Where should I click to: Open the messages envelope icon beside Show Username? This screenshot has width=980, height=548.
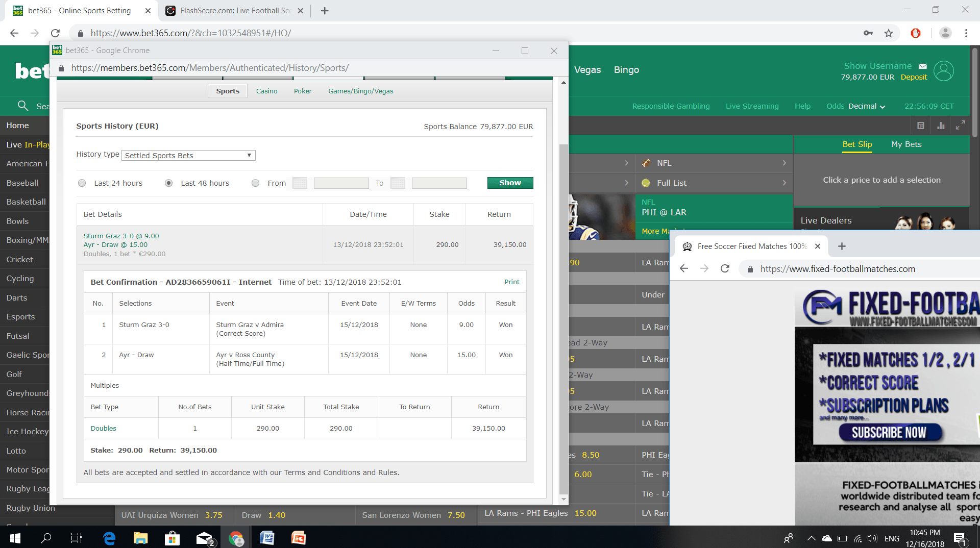click(922, 66)
